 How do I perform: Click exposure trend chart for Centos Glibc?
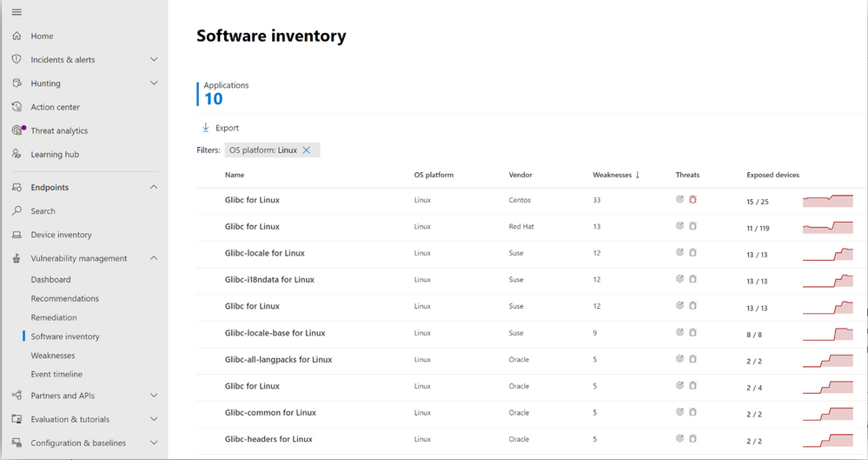click(x=827, y=201)
